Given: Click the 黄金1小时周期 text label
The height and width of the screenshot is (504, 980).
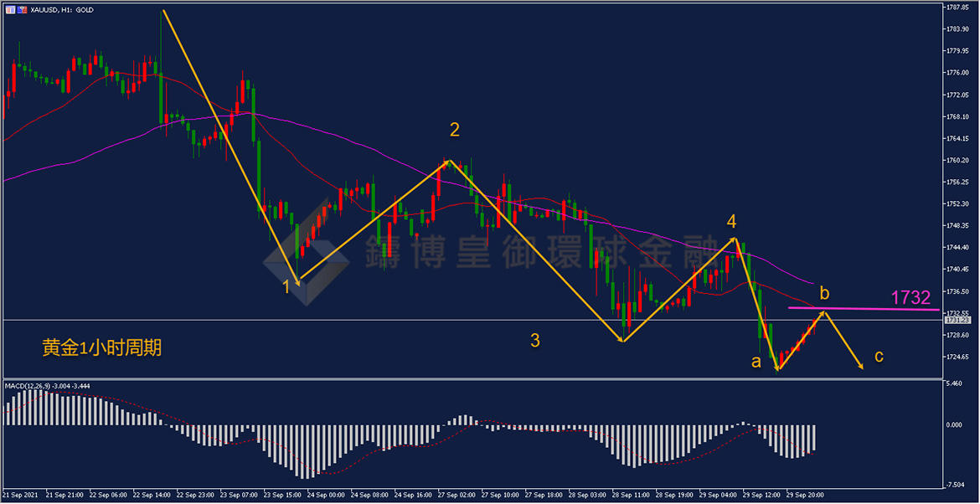Looking at the screenshot, I should pos(102,347).
